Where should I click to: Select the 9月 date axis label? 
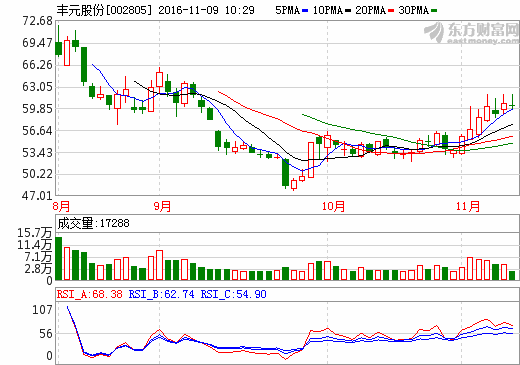[162, 206]
